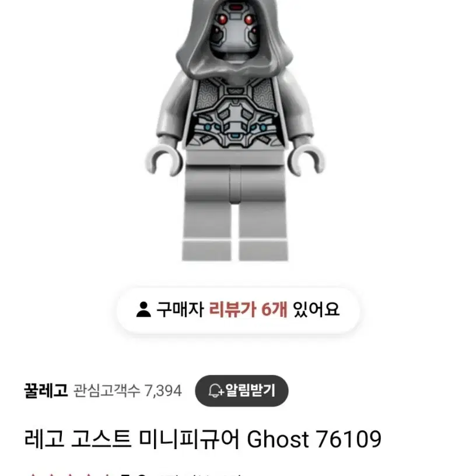The height and width of the screenshot is (476, 476).
Task: Tap the Ghost minifigure's hooded masked head
Action: [235, 35]
